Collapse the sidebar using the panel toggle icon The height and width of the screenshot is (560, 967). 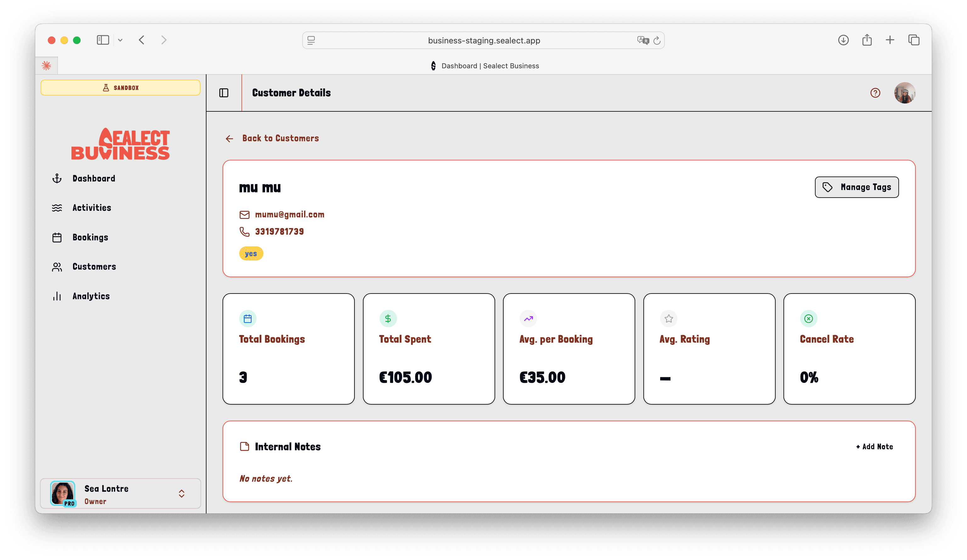click(224, 92)
